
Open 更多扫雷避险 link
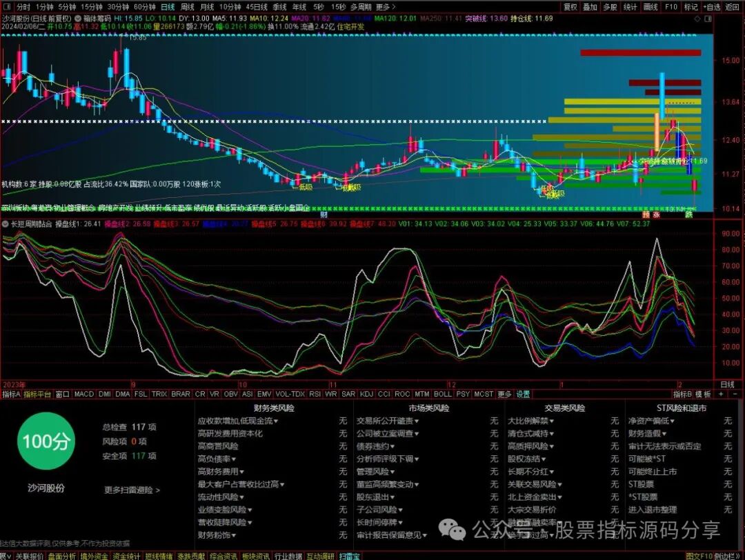coord(132,490)
